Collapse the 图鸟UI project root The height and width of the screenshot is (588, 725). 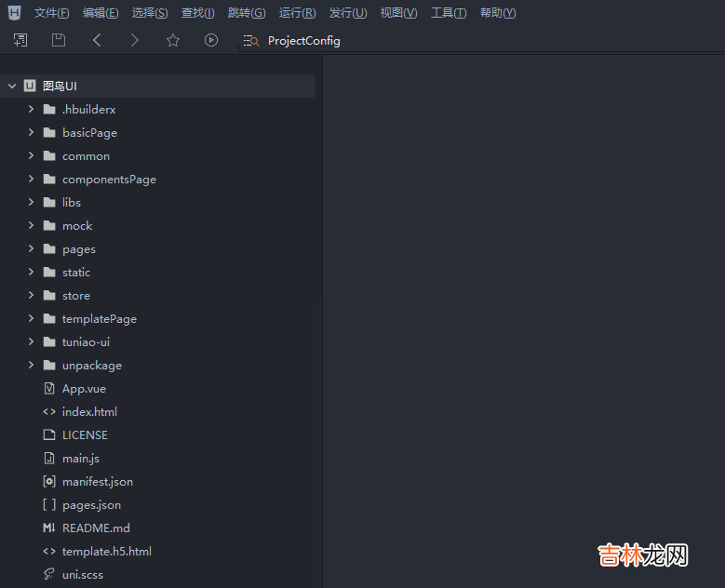pyautogui.click(x=12, y=86)
